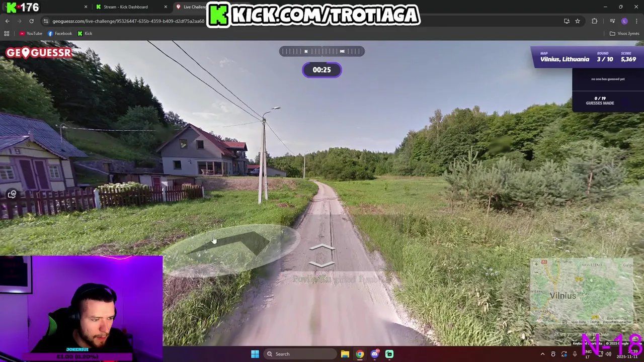Go back with the browser back arrow
The image size is (644, 362).
pos(8,21)
